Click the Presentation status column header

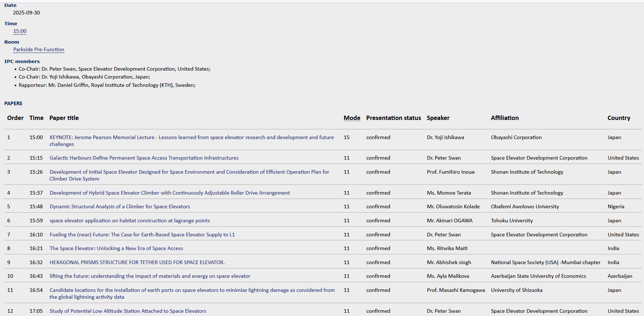click(393, 118)
